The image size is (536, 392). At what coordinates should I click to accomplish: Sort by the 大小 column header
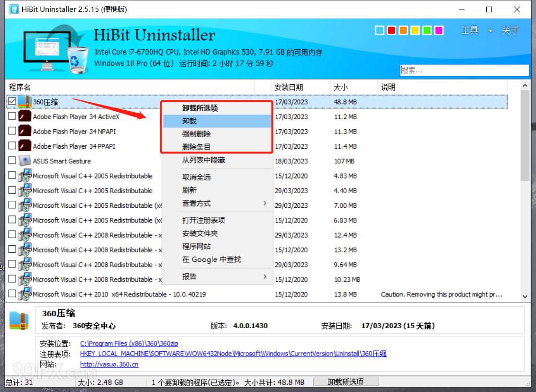(x=354, y=87)
